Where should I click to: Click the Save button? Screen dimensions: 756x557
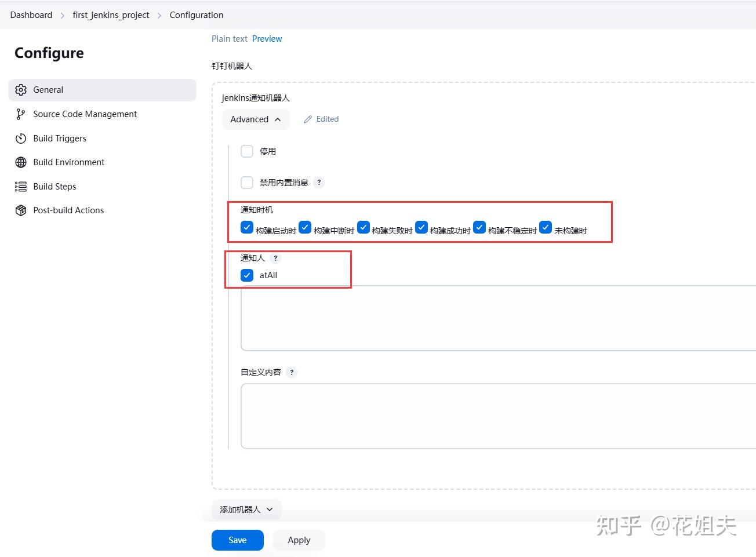click(x=238, y=540)
